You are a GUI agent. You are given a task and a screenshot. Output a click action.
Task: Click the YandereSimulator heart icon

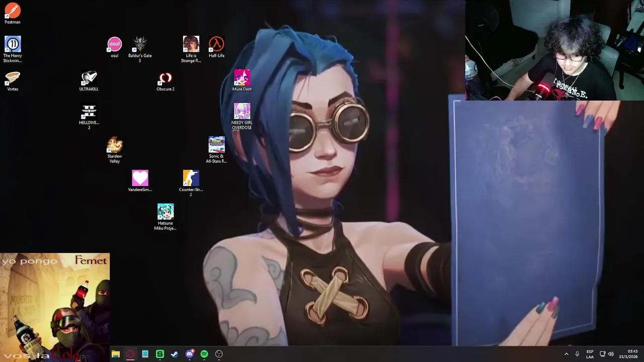pyautogui.click(x=140, y=182)
